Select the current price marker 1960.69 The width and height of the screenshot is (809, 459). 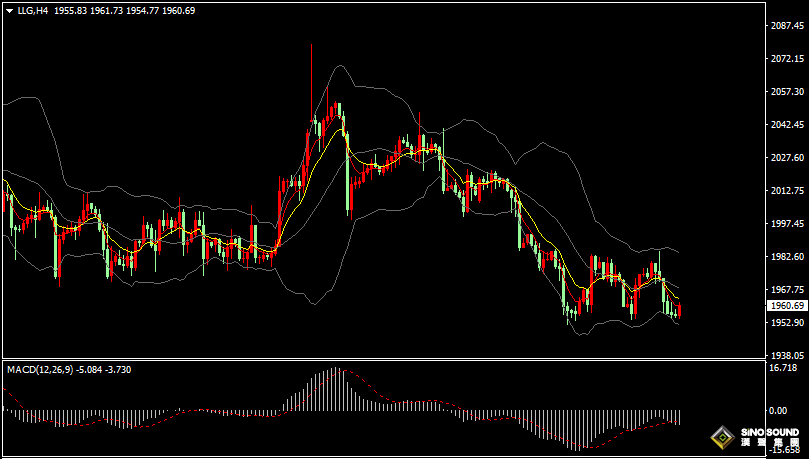[x=786, y=306]
